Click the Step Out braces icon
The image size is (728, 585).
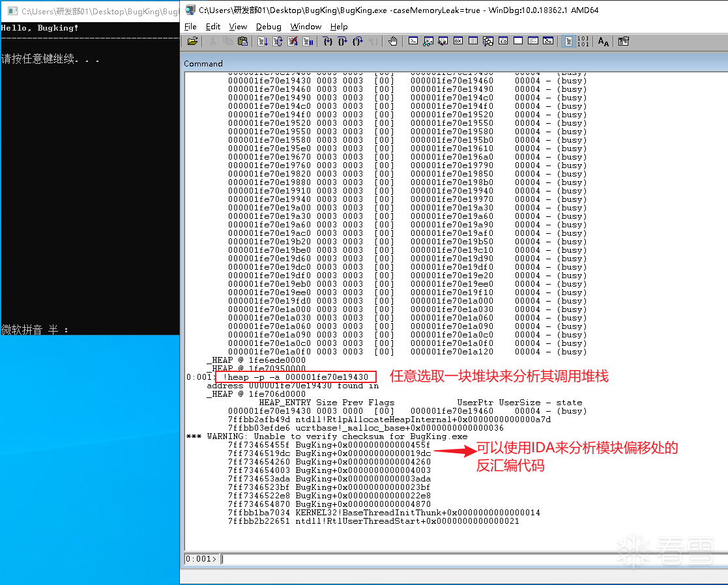coord(358,41)
